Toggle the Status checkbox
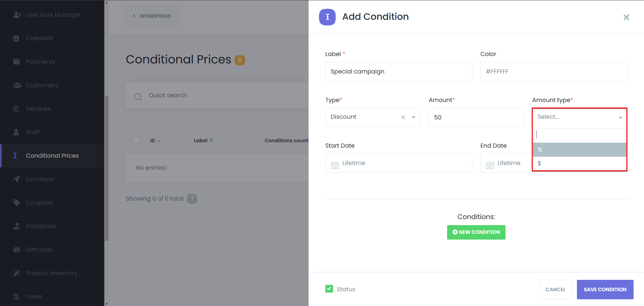Screen dimensions: 644x306 click(329, 289)
